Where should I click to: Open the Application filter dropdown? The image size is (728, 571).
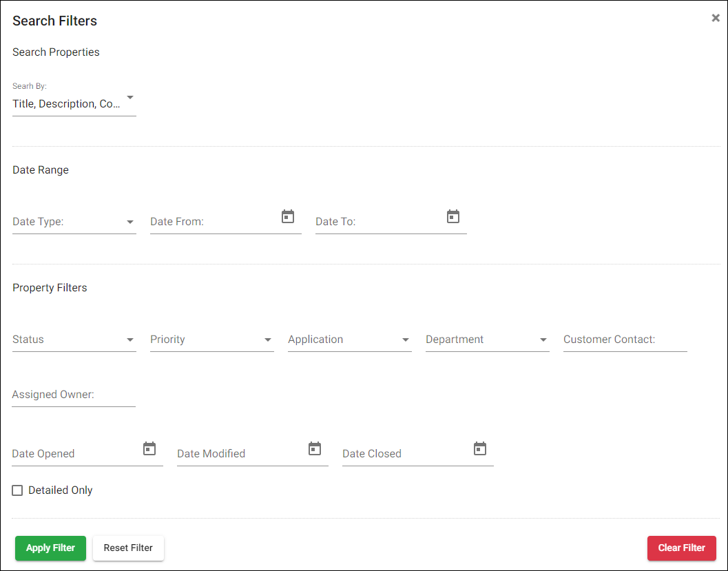pyautogui.click(x=406, y=340)
